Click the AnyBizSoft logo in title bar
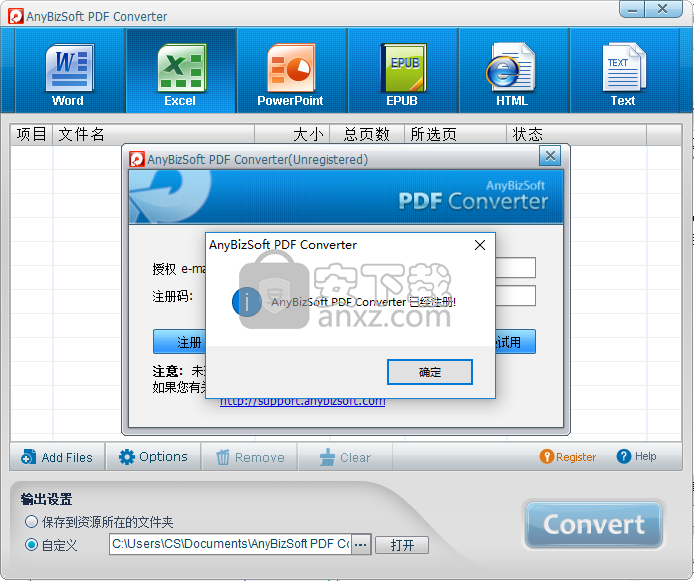694x581 pixels. click(16, 16)
